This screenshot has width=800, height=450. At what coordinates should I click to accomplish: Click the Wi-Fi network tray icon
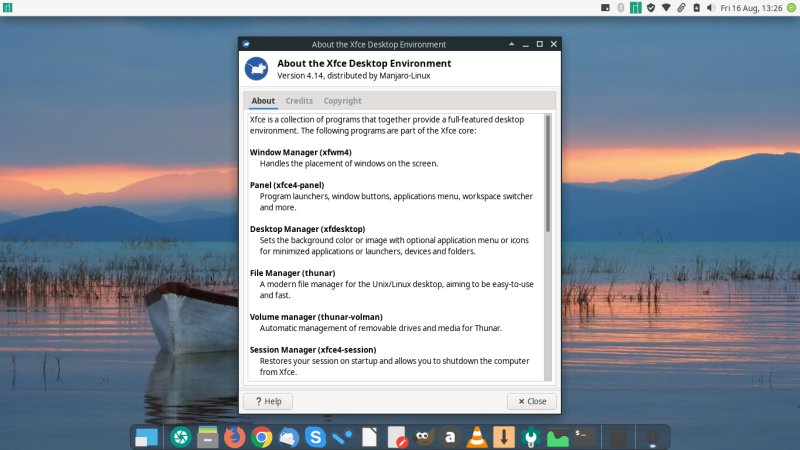(x=665, y=8)
